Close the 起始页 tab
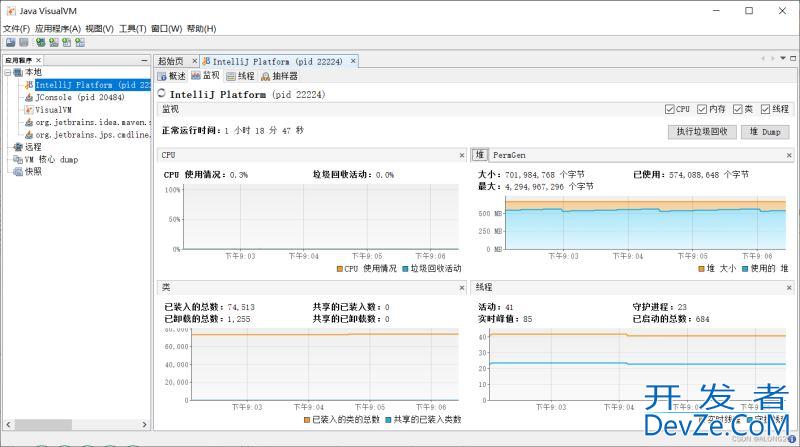Image resolution: width=800 pixels, height=447 pixels. coord(194,61)
